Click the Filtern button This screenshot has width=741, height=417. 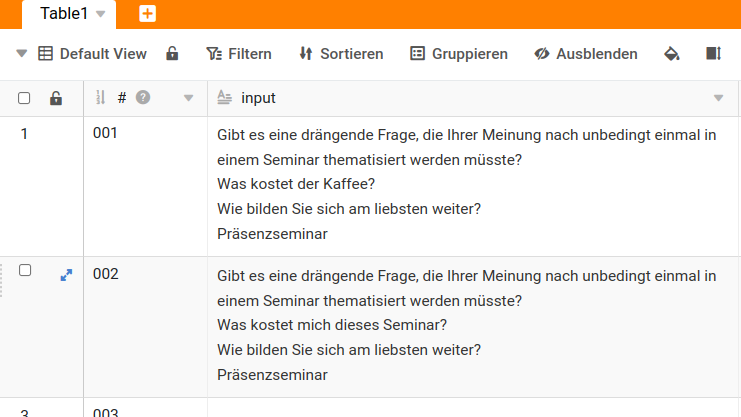(238, 54)
